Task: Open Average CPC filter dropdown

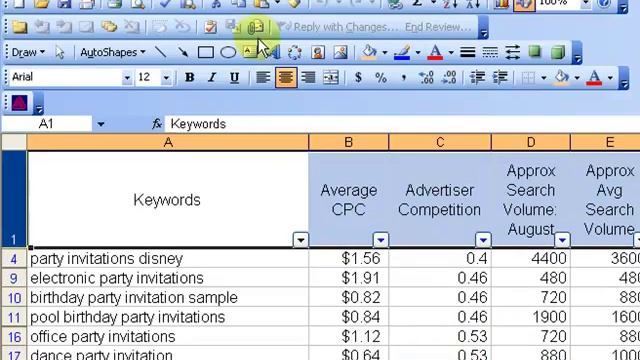Action: [x=380, y=240]
